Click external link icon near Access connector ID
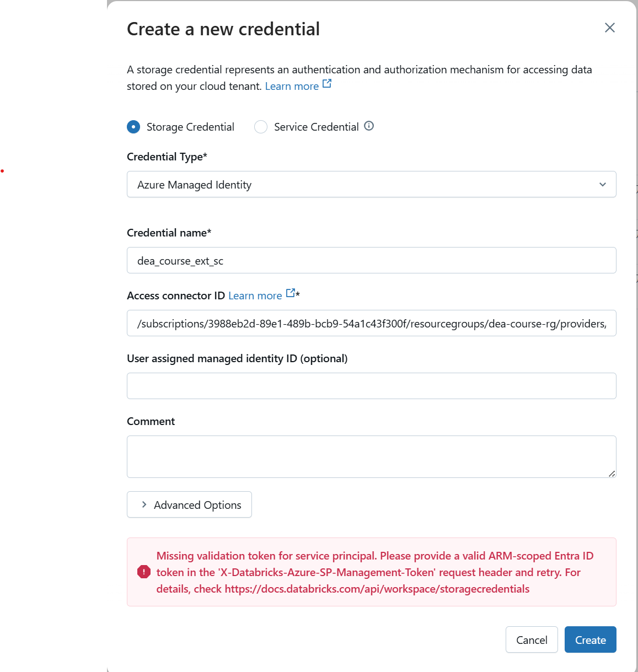This screenshot has width=638, height=672. [291, 294]
